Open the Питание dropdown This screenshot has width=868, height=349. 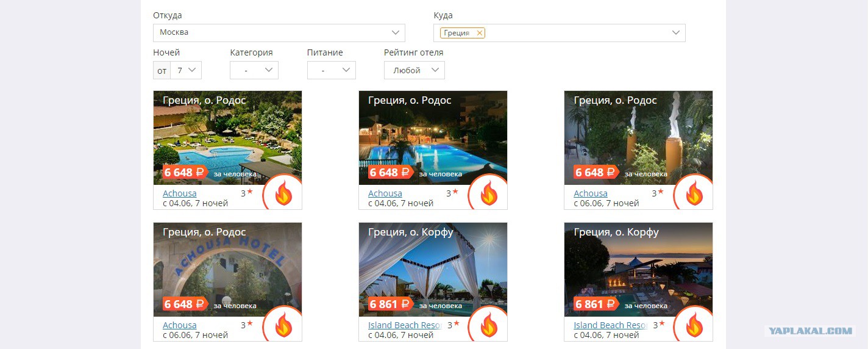tap(331, 70)
